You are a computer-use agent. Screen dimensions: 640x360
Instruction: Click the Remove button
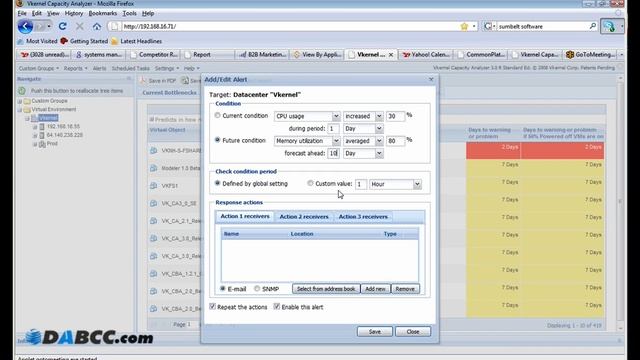pyautogui.click(x=405, y=289)
